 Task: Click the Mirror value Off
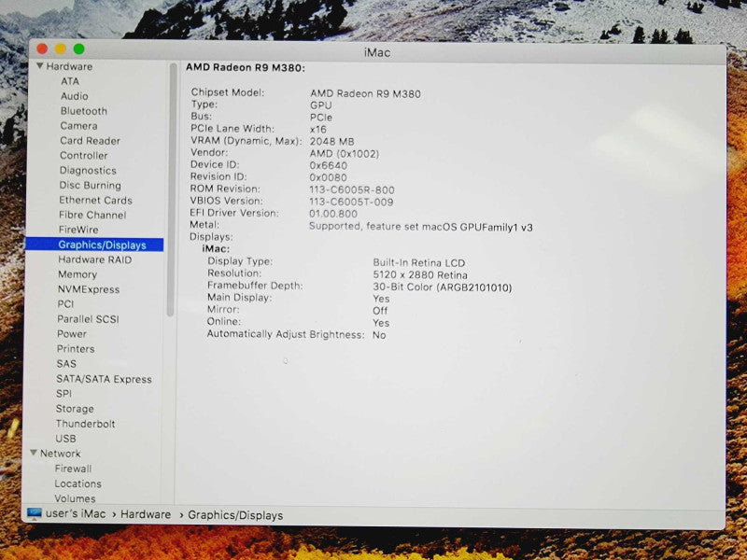pyautogui.click(x=380, y=311)
